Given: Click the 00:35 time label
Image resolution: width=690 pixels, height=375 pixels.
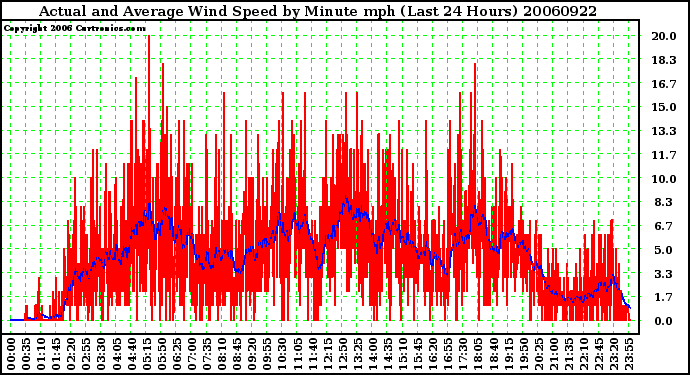Looking at the screenshot, I should pyautogui.click(x=26, y=354).
